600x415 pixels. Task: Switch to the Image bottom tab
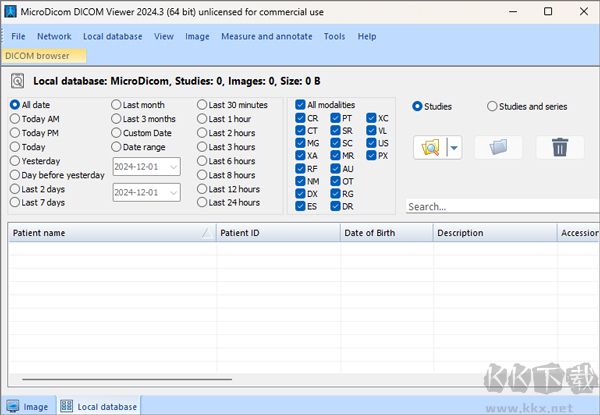[x=28, y=406]
